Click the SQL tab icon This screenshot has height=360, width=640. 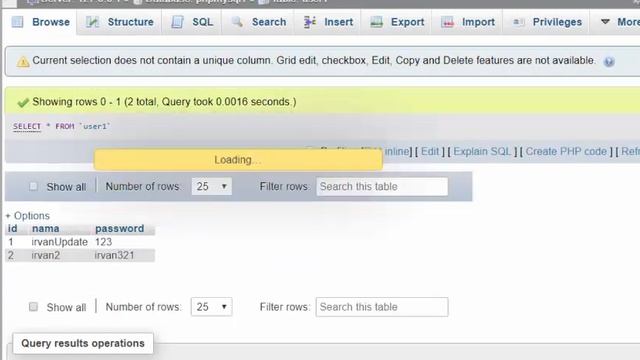pos(178,22)
